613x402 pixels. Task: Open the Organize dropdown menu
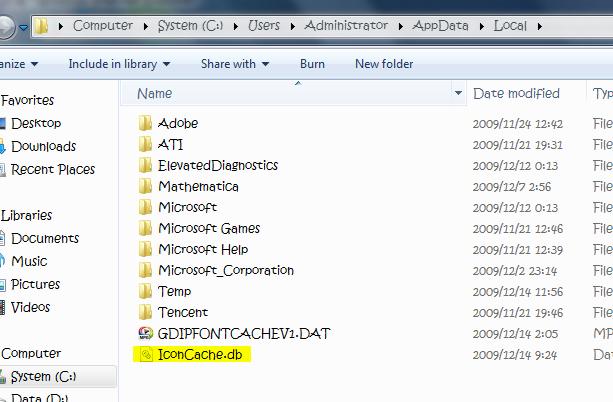tap(18, 64)
